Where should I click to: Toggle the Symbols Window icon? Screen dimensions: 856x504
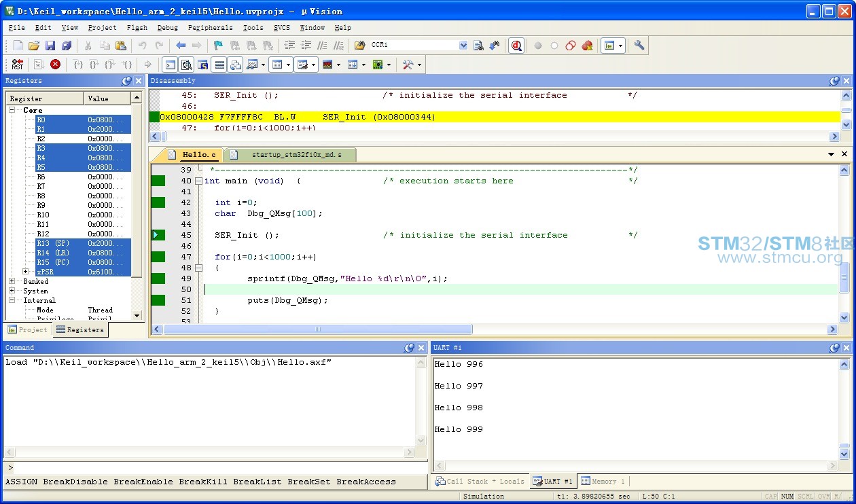coord(203,65)
